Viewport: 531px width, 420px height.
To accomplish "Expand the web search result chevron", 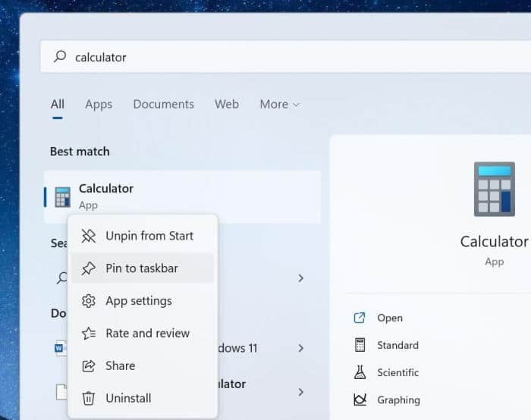I will pos(300,278).
